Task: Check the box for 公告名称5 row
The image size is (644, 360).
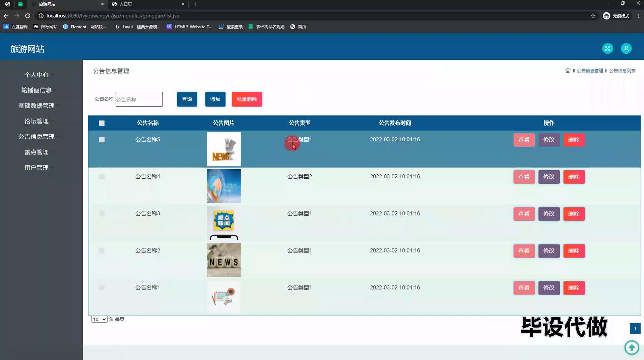Action: click(x=102, y=140)
